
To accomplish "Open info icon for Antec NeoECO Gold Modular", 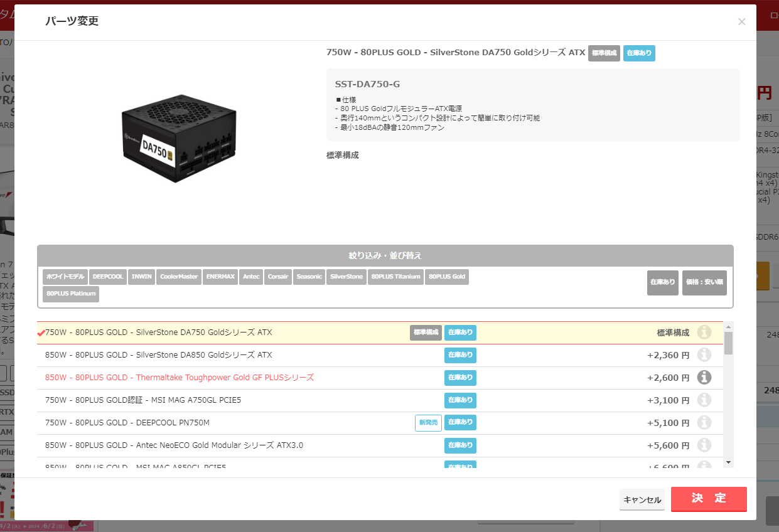I will (x=704, y=445).
